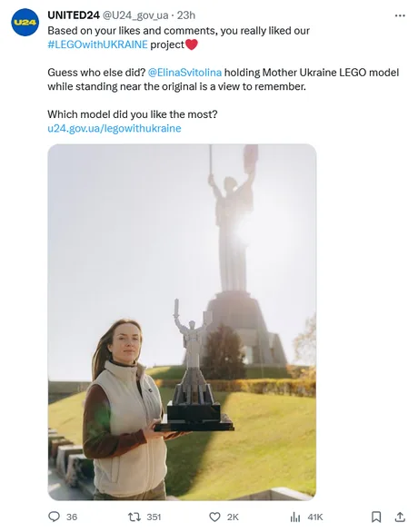418x532 pixels.
Task: Open the @U24_gov_ua handle
Action: [x=135, y=15]
